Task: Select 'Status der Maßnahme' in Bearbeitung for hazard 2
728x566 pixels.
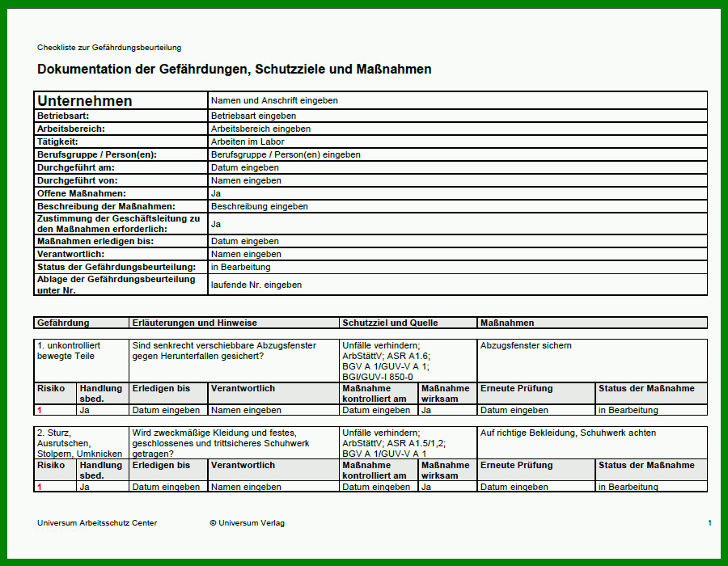Action: tap(651, 487)
